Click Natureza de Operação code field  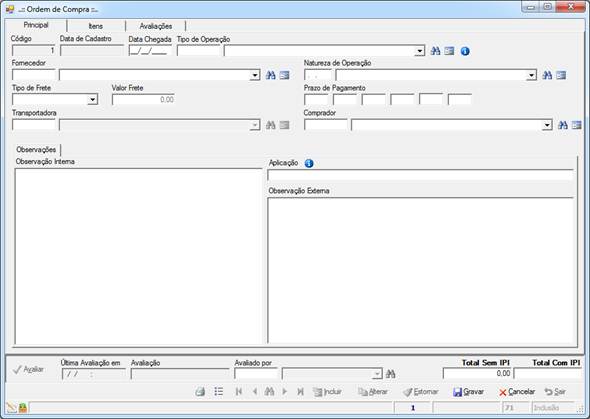318,75
